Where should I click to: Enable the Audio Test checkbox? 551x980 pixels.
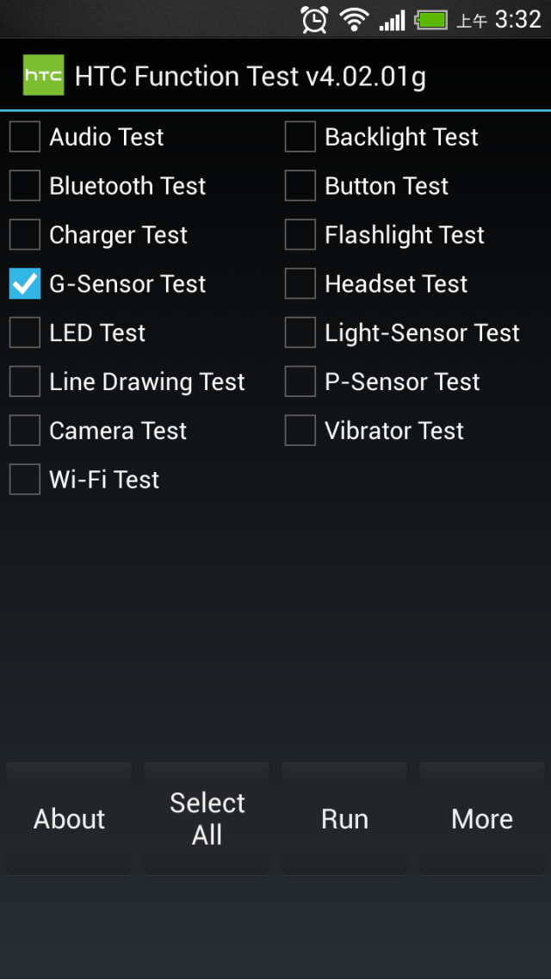25,137
